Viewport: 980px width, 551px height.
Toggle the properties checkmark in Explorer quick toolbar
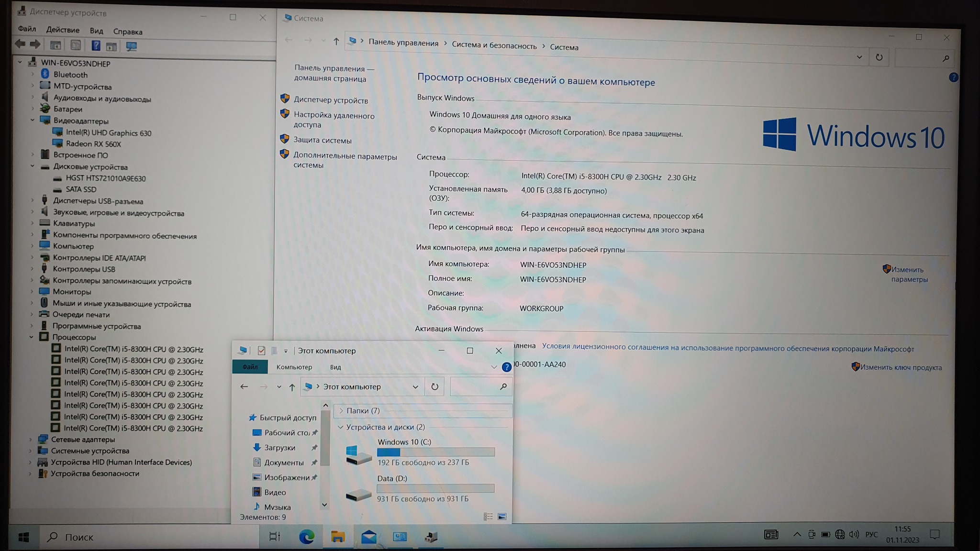[x=261, y=351]
